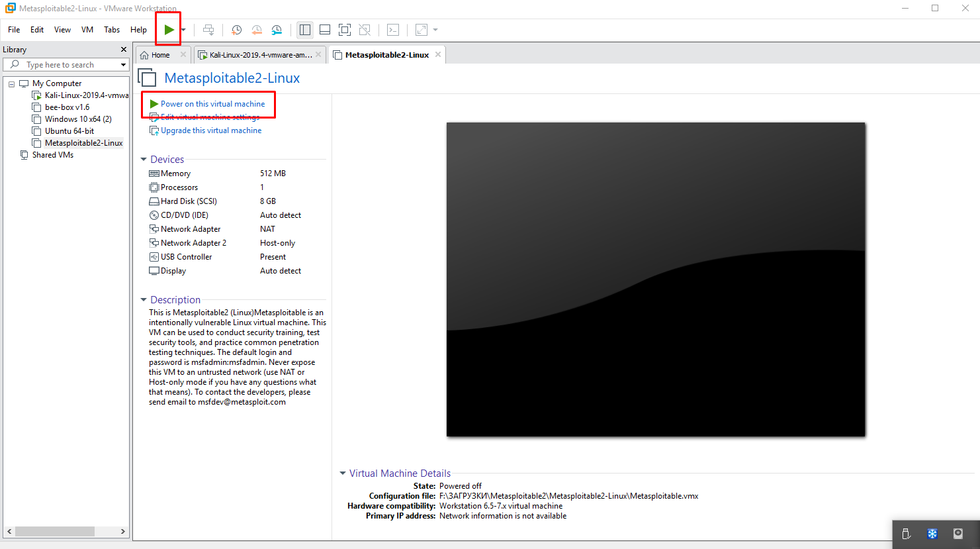Click the Display device row
This screenshot has width=980, height=549.
(x=237, y=271)
